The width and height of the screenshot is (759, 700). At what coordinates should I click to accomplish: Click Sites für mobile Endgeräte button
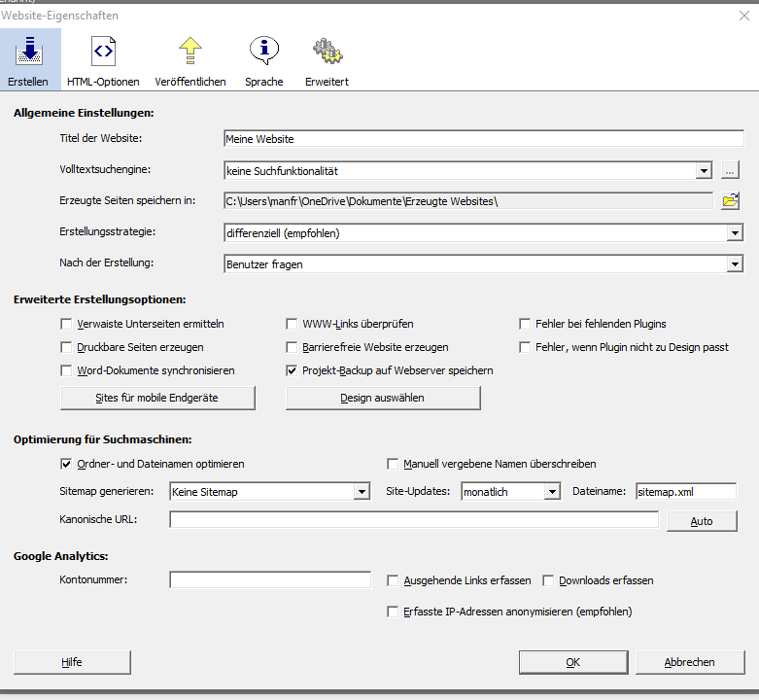coord(157,398)
